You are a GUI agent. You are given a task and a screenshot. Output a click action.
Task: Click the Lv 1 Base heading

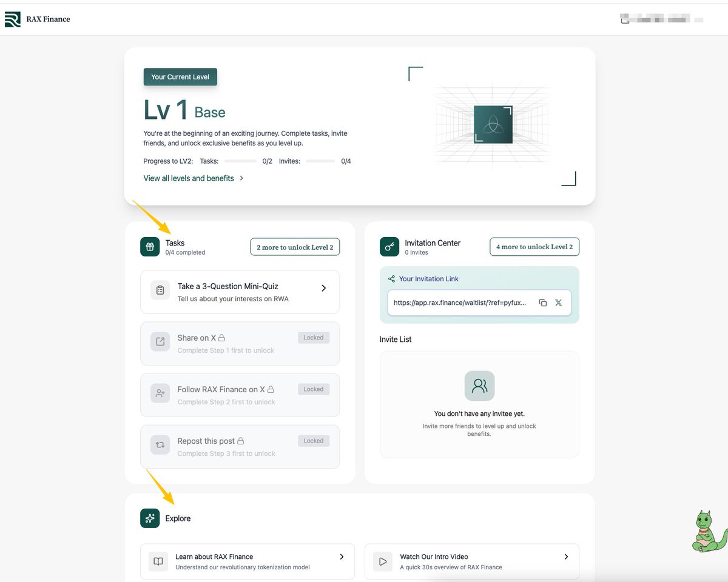coord(184,110)
